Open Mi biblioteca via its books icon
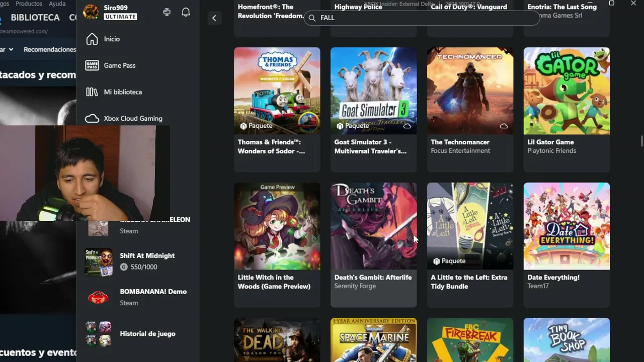 tap(92, 92)
